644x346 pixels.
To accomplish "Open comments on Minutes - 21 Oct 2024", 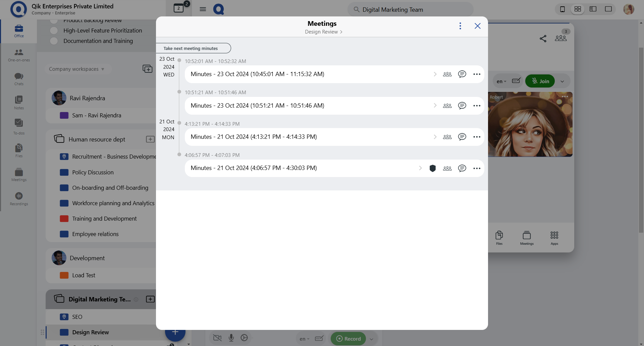I will (462, 137).
